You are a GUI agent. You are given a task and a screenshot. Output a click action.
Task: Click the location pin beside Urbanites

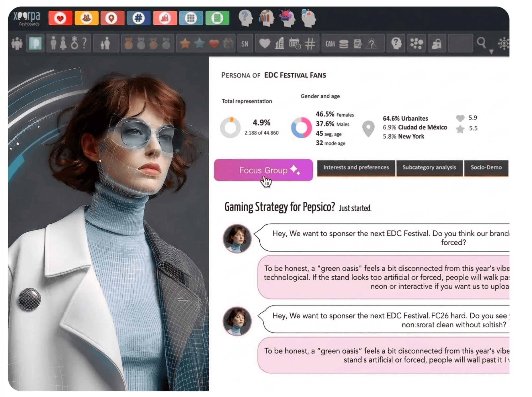pos(368,129)
